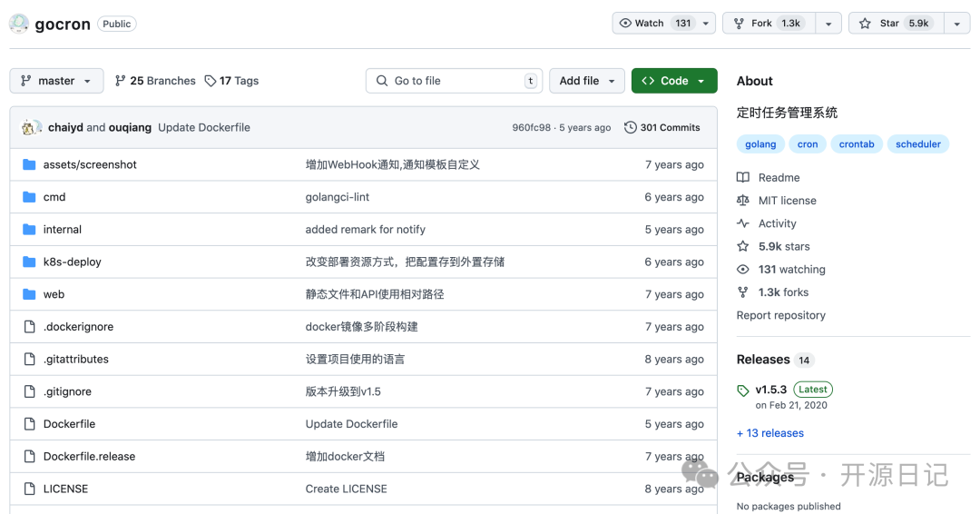Click the file icon beside LICENSE
980x514 pixels.
[x=29, y=489]
